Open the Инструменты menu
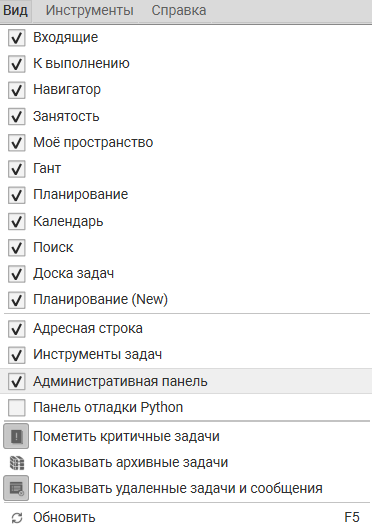372x527 pixels. 90,10
